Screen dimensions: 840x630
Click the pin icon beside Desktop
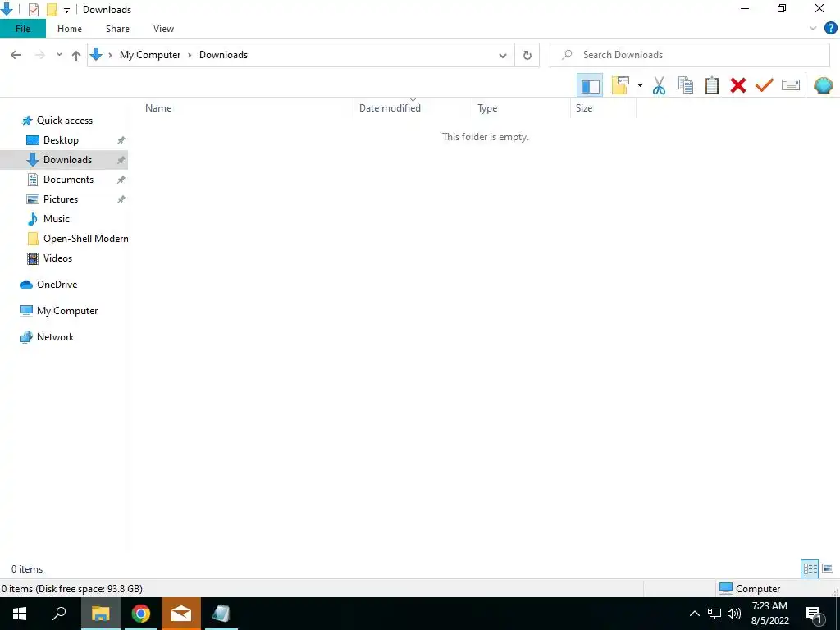tap(121, 140)
